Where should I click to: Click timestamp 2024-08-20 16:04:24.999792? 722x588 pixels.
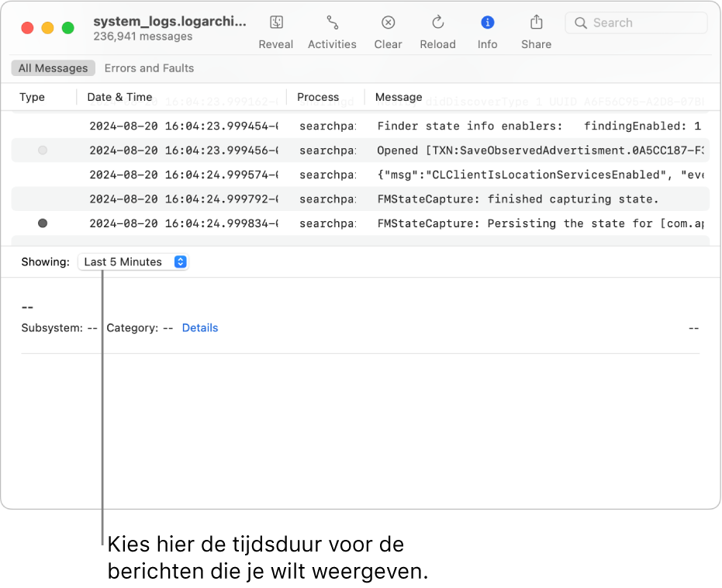pos(184,199)
